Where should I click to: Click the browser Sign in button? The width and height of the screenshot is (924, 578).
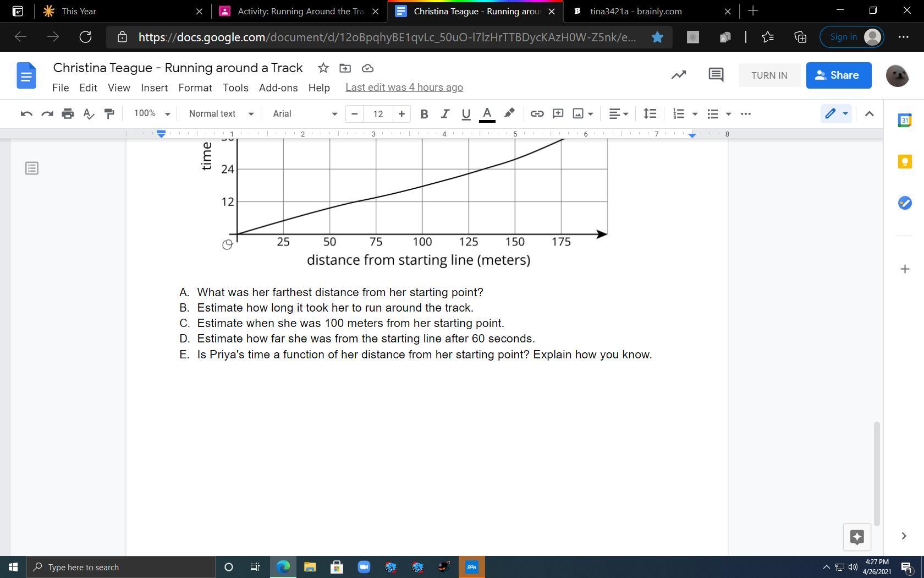click(851, 37)
